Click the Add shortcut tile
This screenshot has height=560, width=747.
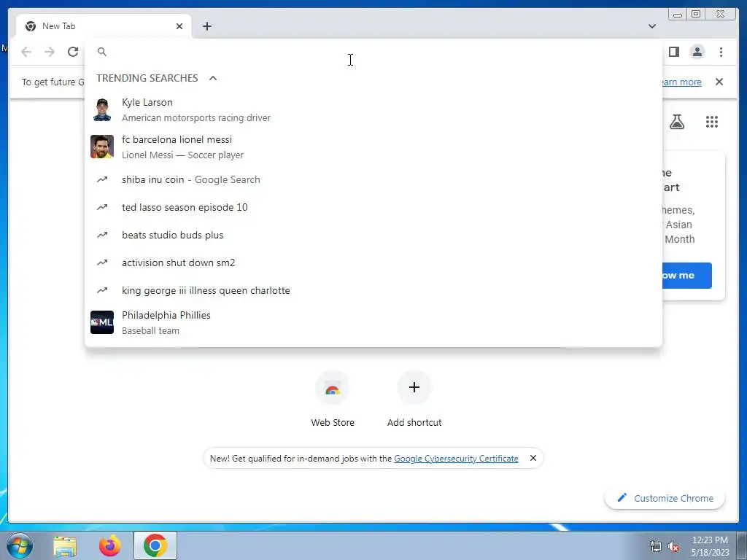tap(414, 399)
